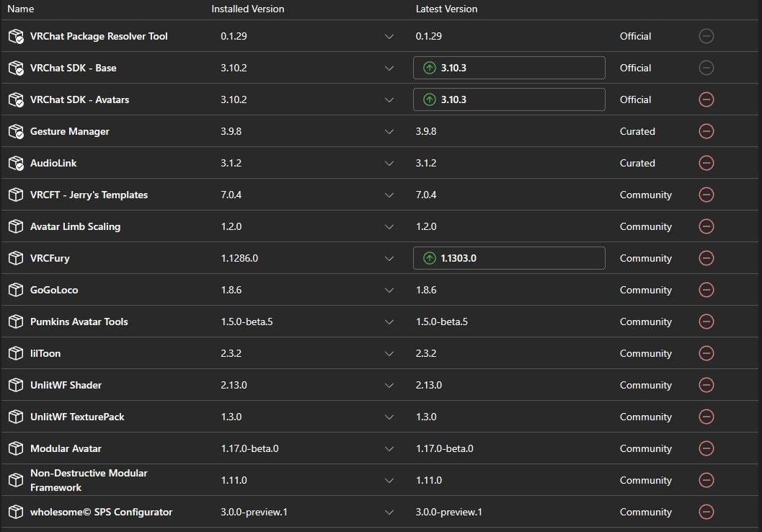762x532 pixels.
Task: Select latest version 1.17.0-beta.0 of Modular Avatar
Action: pos(445,448)
